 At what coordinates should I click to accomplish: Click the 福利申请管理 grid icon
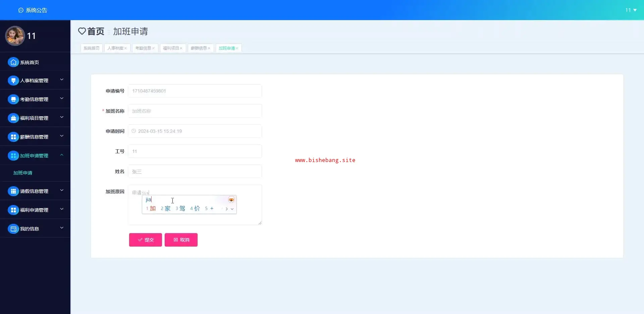(13, 210)
